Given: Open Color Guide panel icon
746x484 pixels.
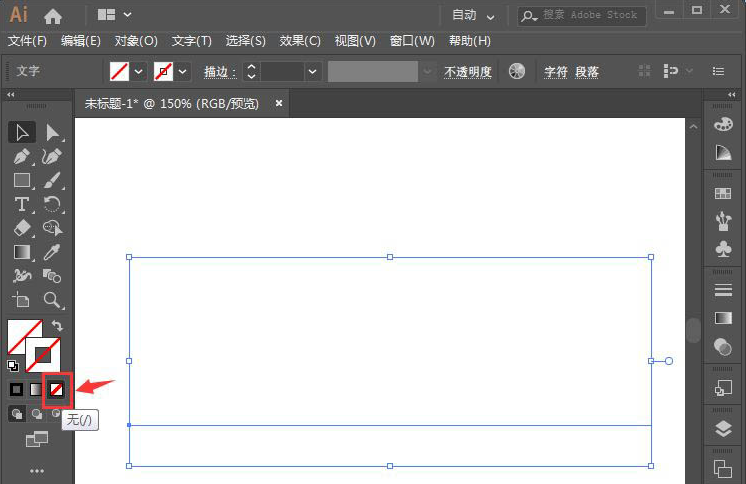Looking at the screenshot, I should 723,153.
